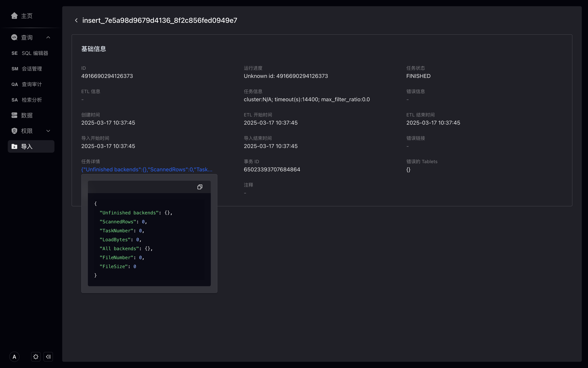Click the 注释 label

tap(248, 185)
